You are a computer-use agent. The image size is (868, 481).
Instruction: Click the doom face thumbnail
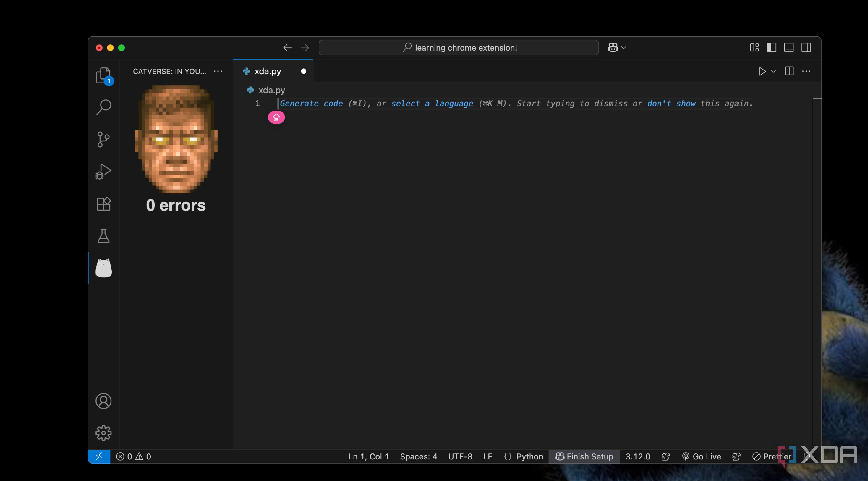point(176,139)
